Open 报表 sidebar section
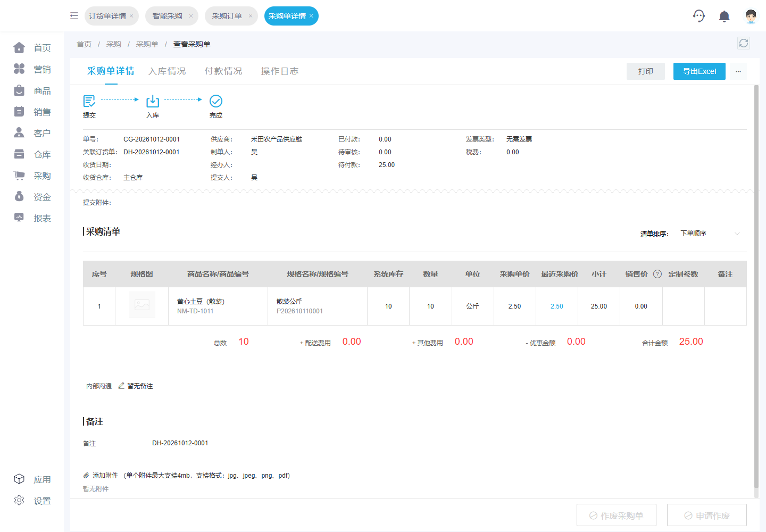Viewport: 766px width, 532px height. pyautogui.click(x=32, y=218)
